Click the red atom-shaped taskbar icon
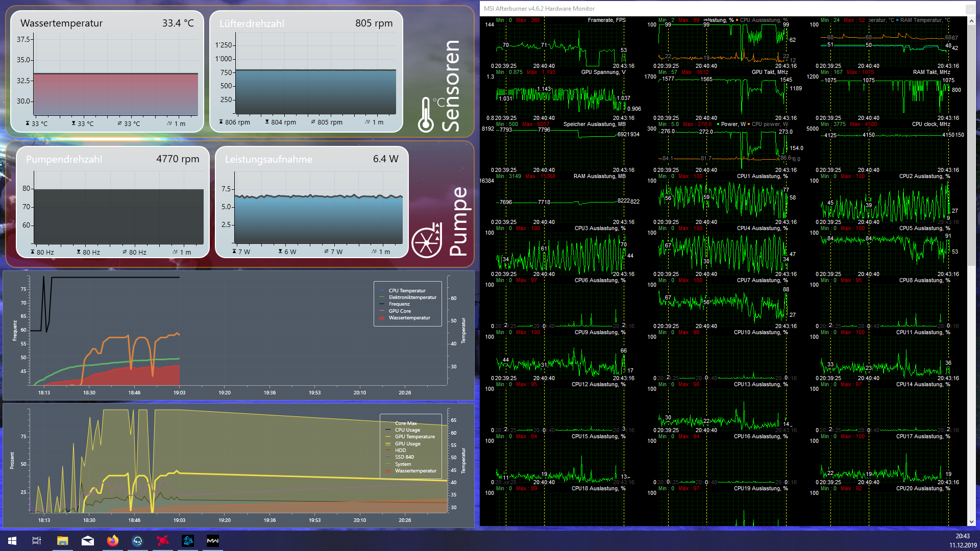 coord(163,541)
